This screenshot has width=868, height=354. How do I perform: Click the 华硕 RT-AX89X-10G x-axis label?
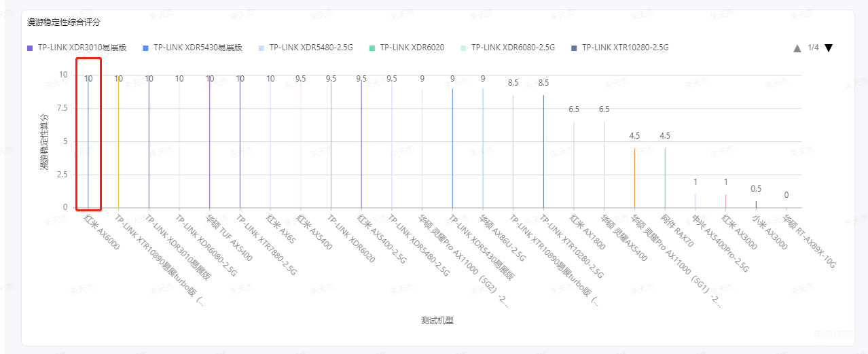pyautogui.click(x=809, y=242)
